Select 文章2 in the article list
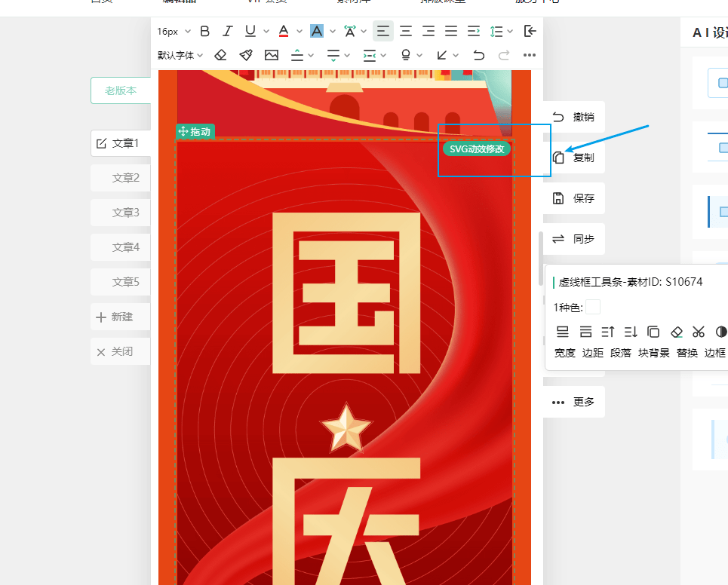 [120, 178]
